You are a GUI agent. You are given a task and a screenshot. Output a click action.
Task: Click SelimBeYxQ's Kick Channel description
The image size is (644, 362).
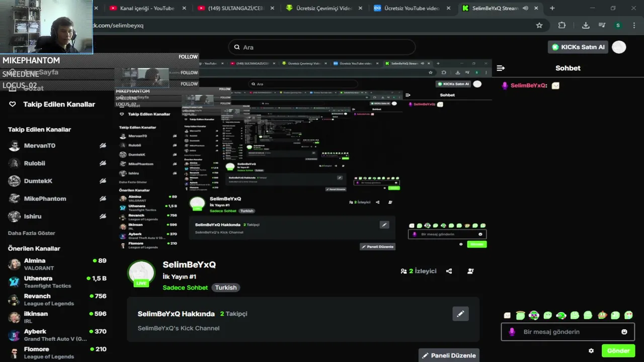point(179,328)
